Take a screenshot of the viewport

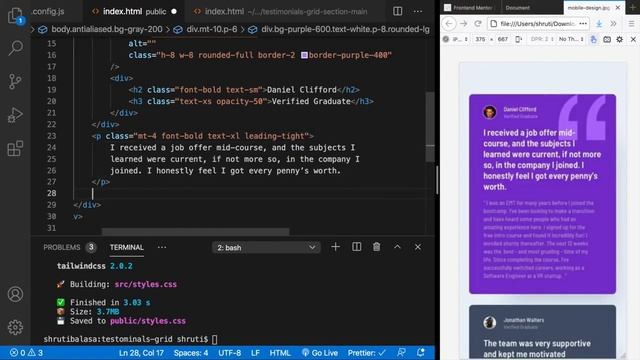tap(607, 39)
